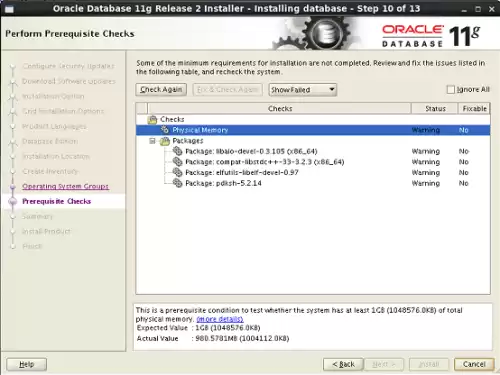Click the Check Again button
500x375 pixels.
point(161,90)
